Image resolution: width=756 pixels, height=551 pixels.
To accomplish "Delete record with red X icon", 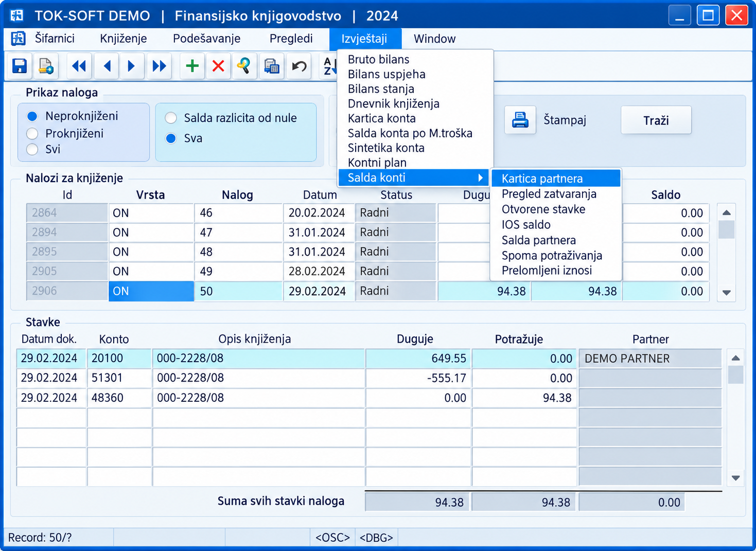I will pos(218,66).
